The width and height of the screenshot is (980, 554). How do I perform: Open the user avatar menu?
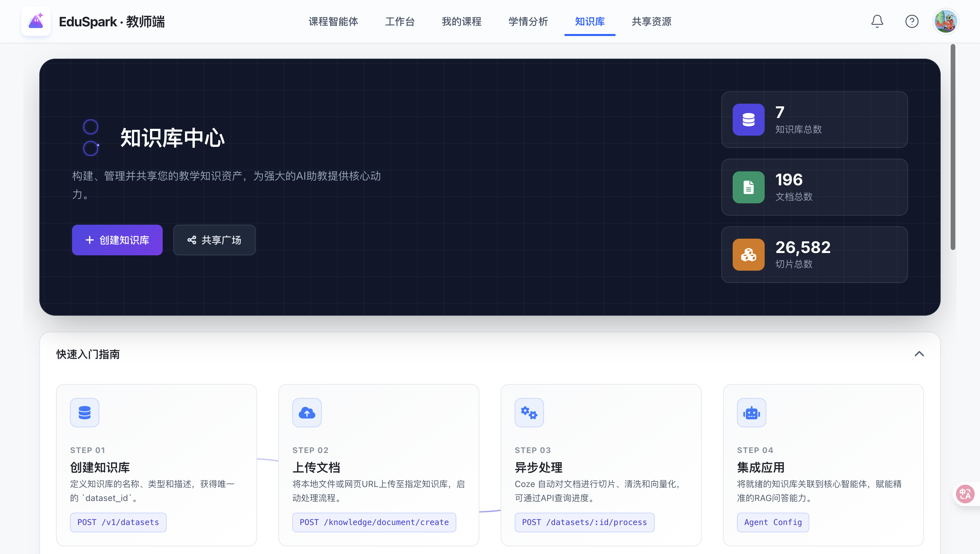pyautogui.click(x=945, y=21)
